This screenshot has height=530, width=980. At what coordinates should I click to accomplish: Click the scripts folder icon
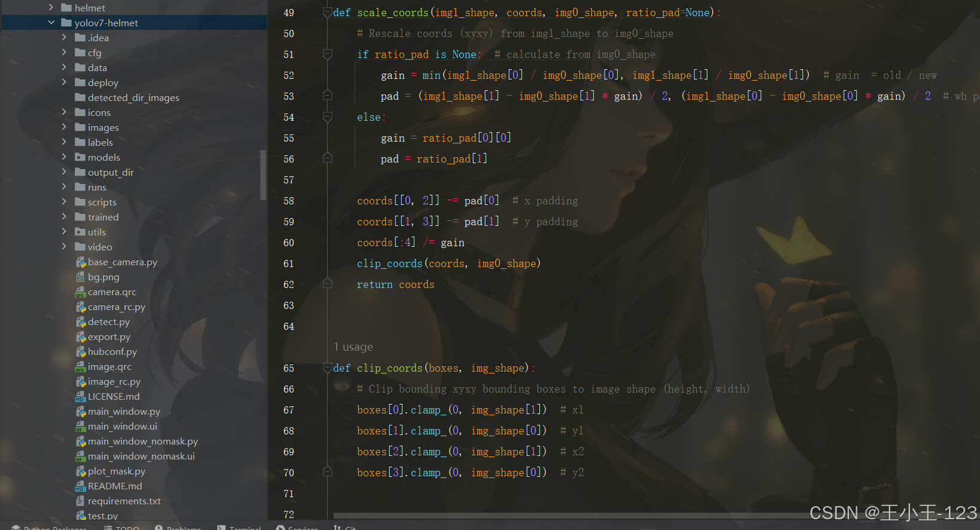[80, 202]
